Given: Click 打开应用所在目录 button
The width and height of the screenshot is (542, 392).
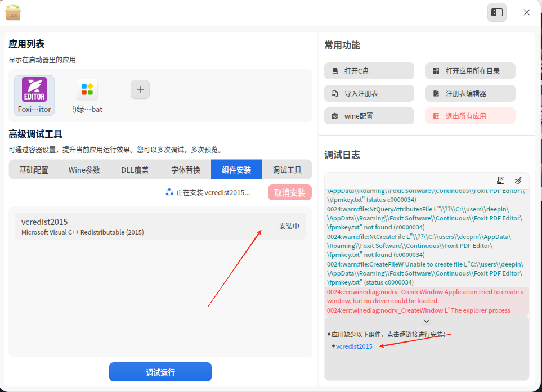Looking at the screenshot, I should point(471,71).
